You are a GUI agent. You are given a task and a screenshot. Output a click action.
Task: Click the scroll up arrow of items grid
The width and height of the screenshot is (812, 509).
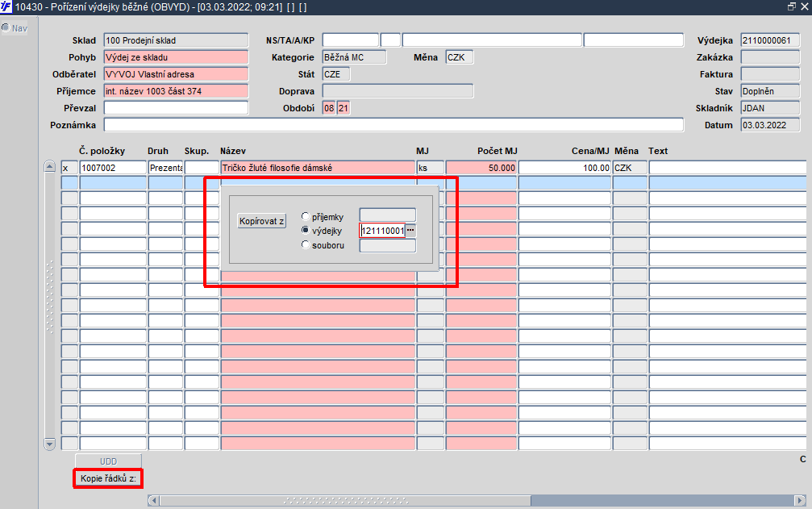coord(50,167)
